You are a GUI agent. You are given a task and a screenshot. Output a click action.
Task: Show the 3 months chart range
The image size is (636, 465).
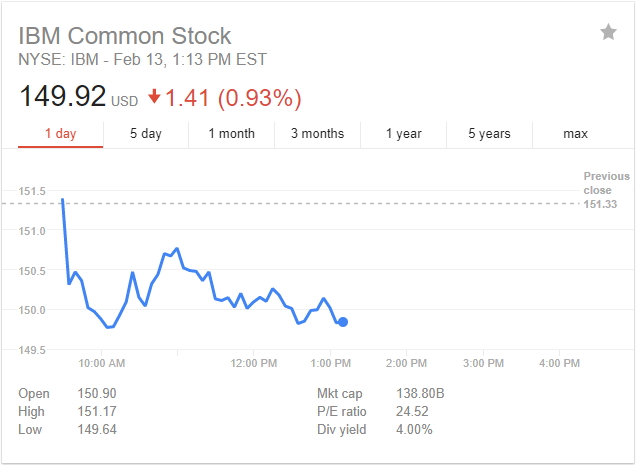pos(317,133)
